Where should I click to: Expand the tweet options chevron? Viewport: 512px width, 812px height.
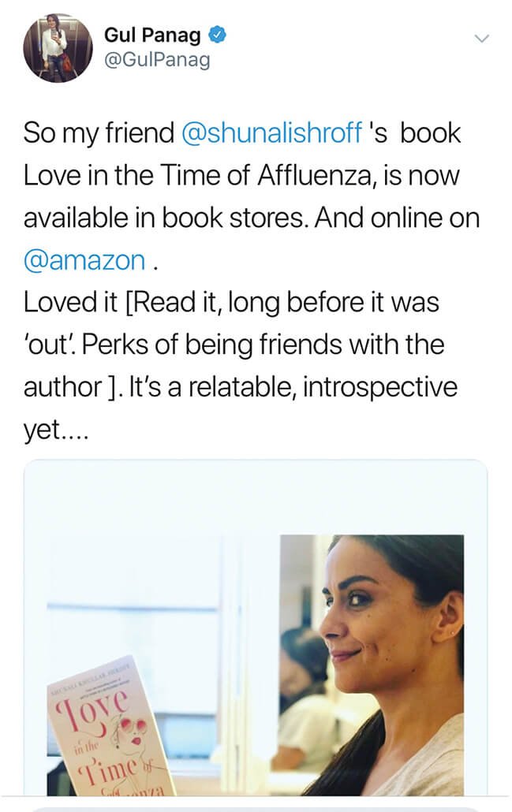coord(480,39)
